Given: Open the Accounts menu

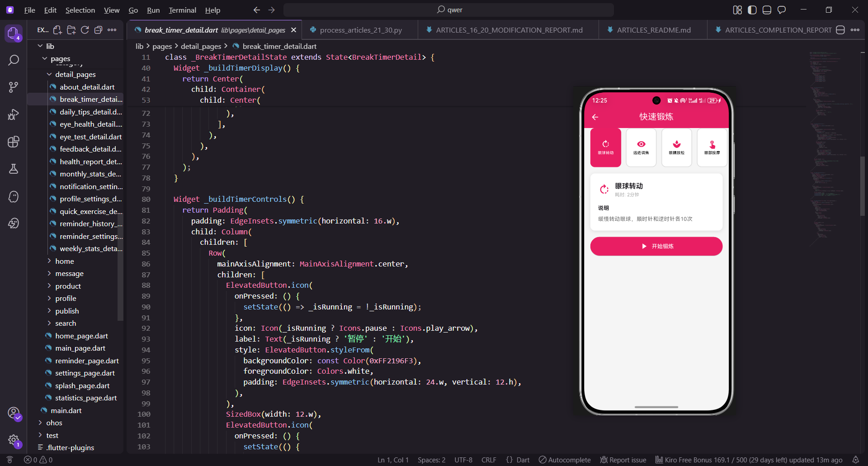Looking at the screenshot, I should (x=14, y=413).
